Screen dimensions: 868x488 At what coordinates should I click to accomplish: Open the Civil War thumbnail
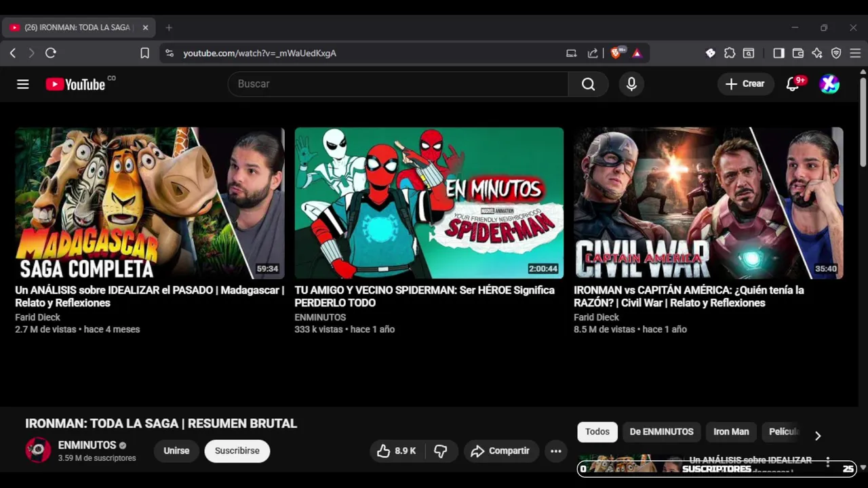709,203
